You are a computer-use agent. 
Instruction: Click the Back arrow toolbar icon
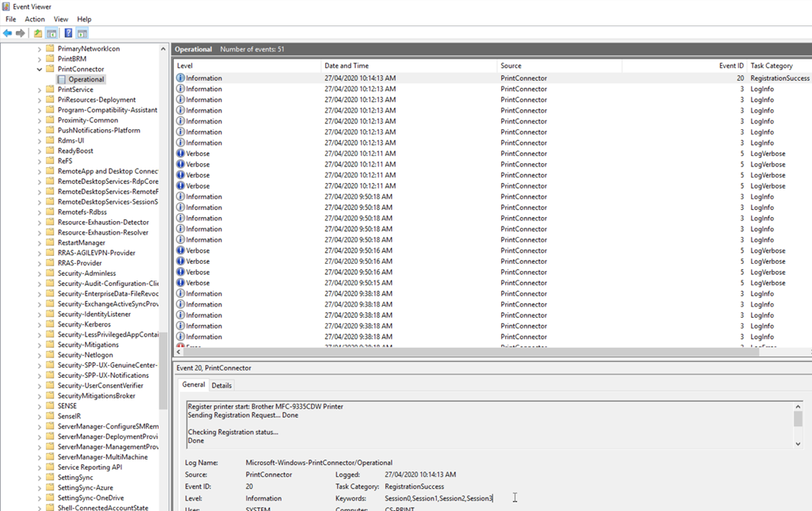[x=8, y=33]
